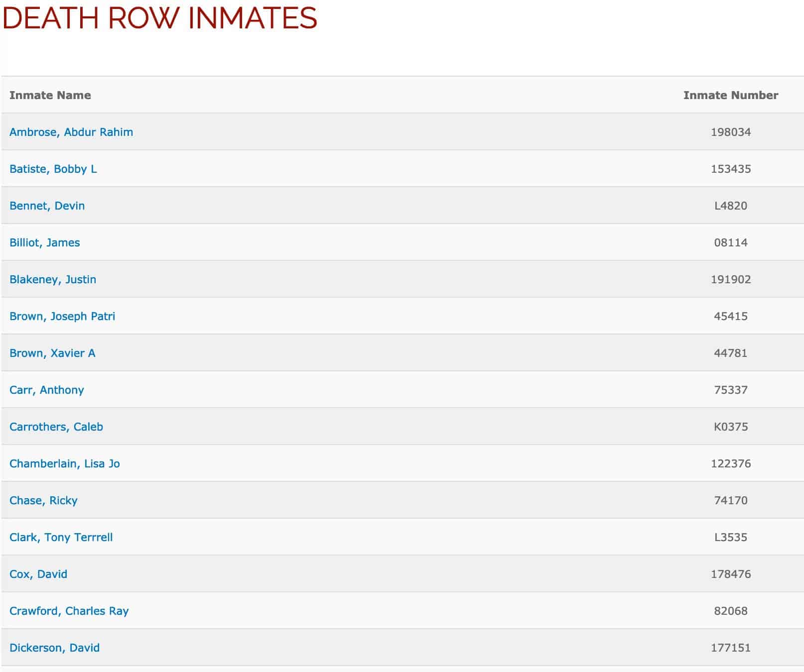Open Carr, Anthony inmate record
Image resolution: width=804 pixels, height=672 pixels.
[47, 390]
